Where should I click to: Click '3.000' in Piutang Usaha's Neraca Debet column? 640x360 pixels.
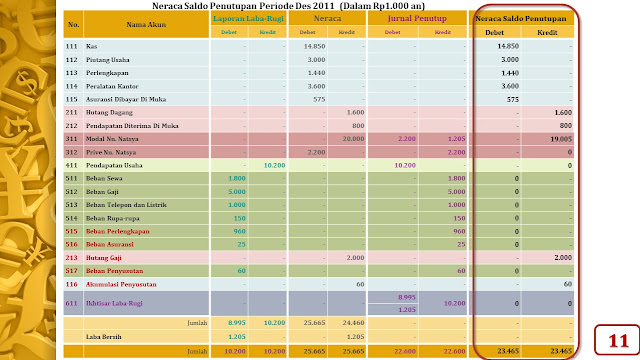pyautogui.click(x=316, y=60)
